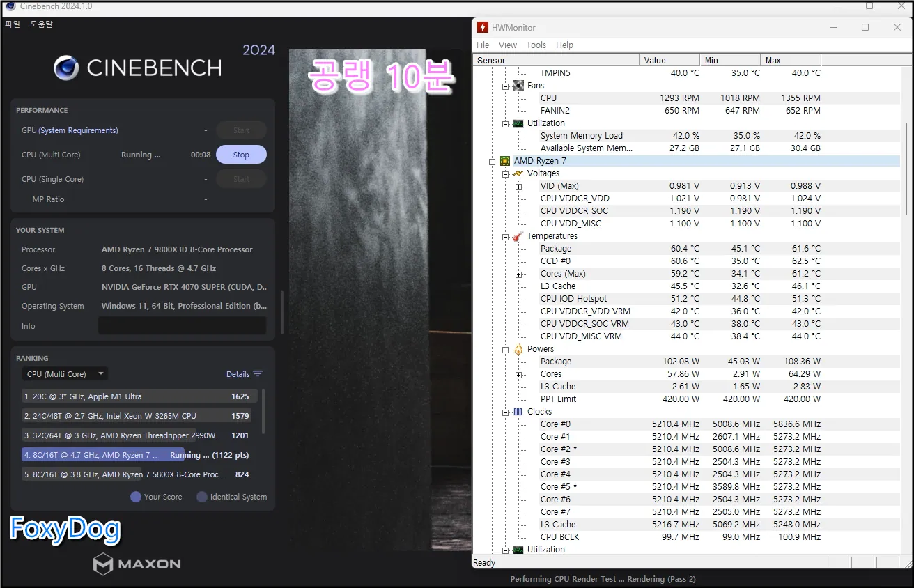
Task: Click the Powers flame icon
Action: tap(518, 349)
